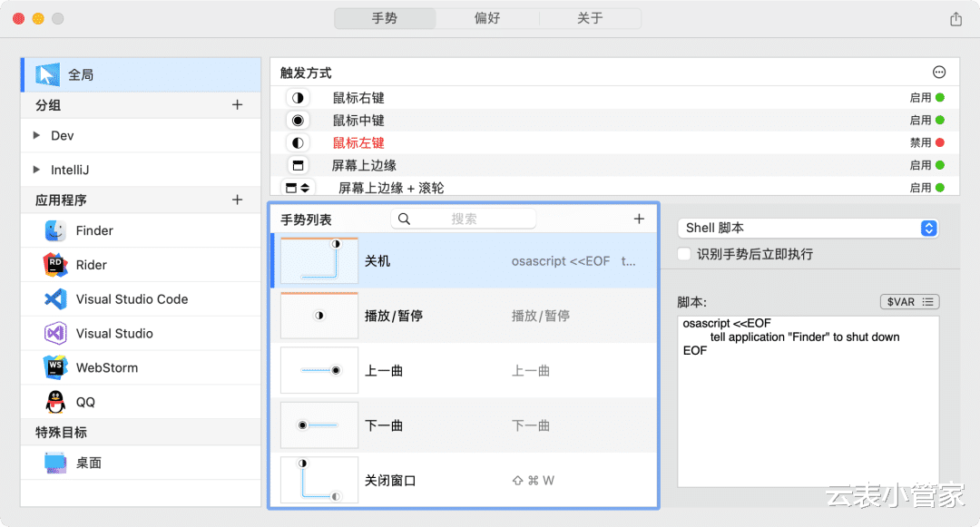Click the 播放/暂停 gesture name
This screenshot has height=527, width=980.
pos(394,316)
